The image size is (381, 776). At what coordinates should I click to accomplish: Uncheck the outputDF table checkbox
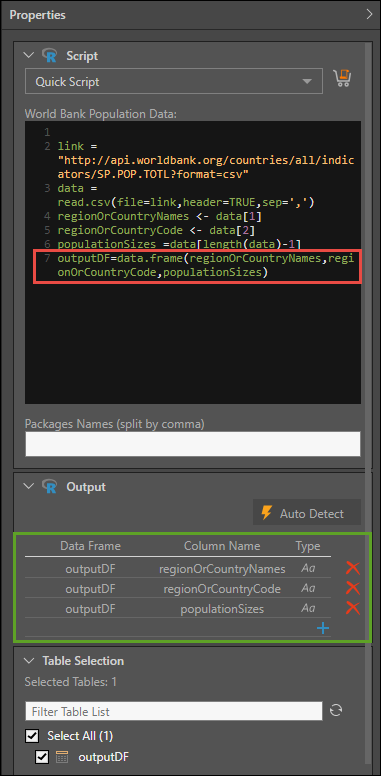pyautogui.click(x=43, y=757)
